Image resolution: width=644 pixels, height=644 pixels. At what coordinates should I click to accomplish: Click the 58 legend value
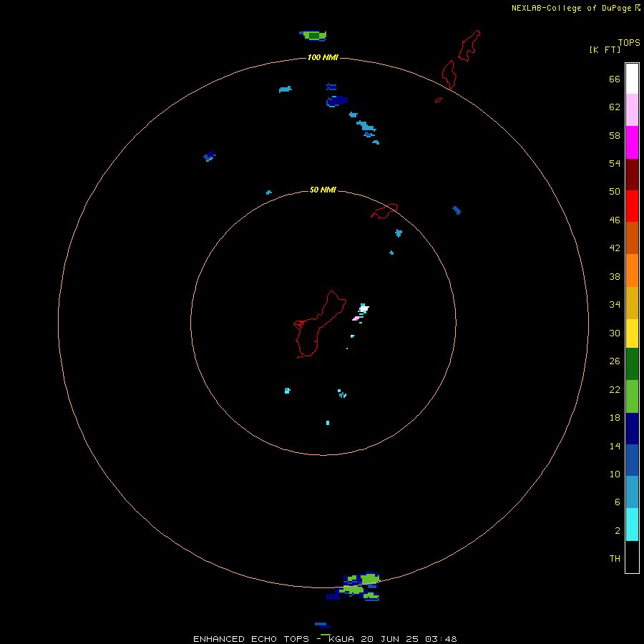(x=615, y=135)
